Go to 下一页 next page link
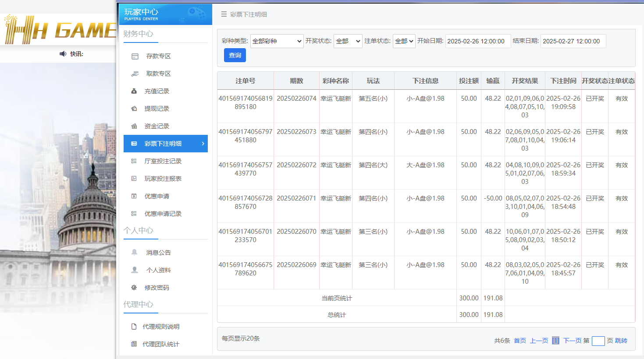The width and height of the screenshot is (644, 359). click(x=573, y=340)
